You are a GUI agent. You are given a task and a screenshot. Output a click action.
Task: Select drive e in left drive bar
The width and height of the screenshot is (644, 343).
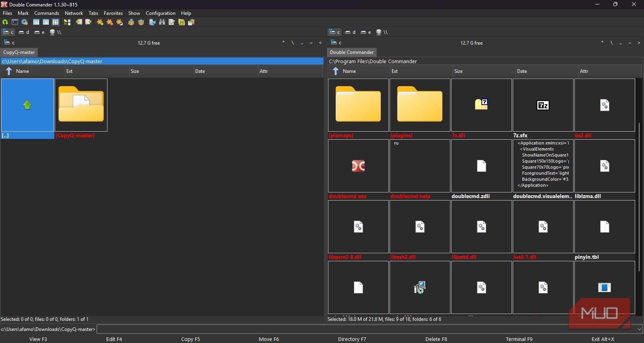click(39, 32)
